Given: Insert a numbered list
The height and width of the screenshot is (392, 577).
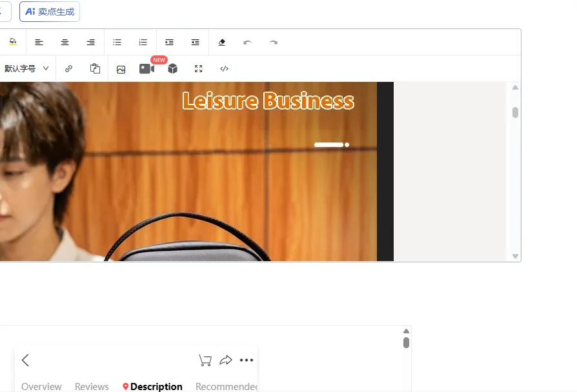Looking at the screenshot, I should click(x=143, y=42).
